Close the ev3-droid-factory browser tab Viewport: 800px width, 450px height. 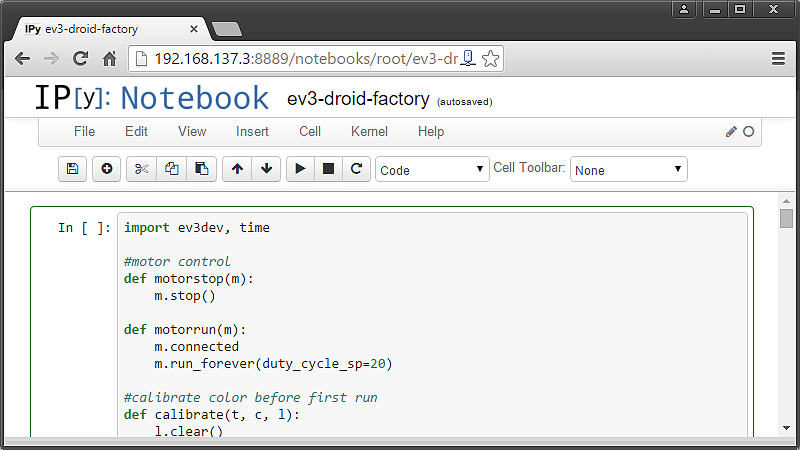[194, 29]
